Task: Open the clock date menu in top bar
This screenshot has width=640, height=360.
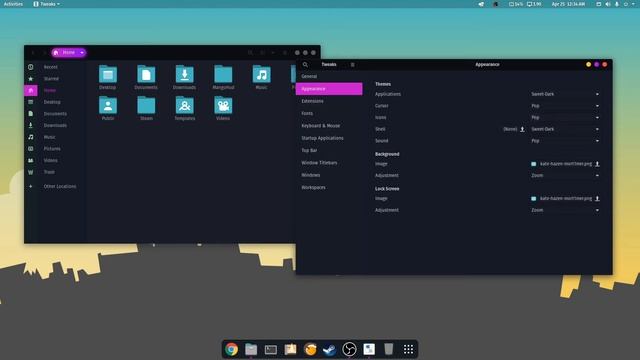Action: 568,4
